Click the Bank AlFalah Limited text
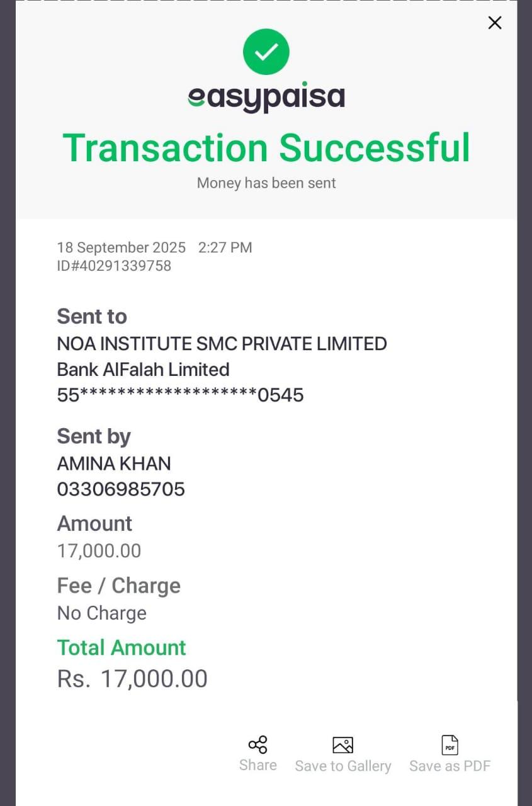The width and height of the screenshot is (532, 806). point(143,370)
